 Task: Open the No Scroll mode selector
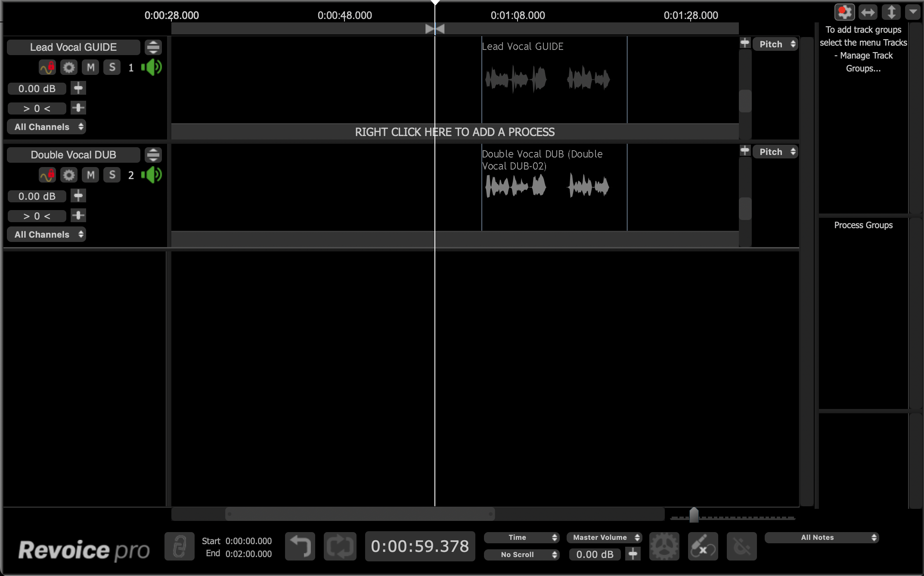521,554
